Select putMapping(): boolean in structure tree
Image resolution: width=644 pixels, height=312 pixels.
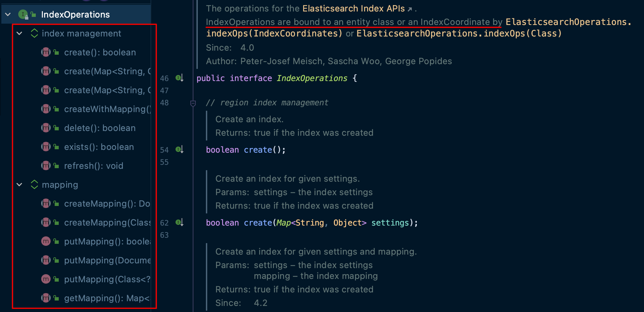108,241
